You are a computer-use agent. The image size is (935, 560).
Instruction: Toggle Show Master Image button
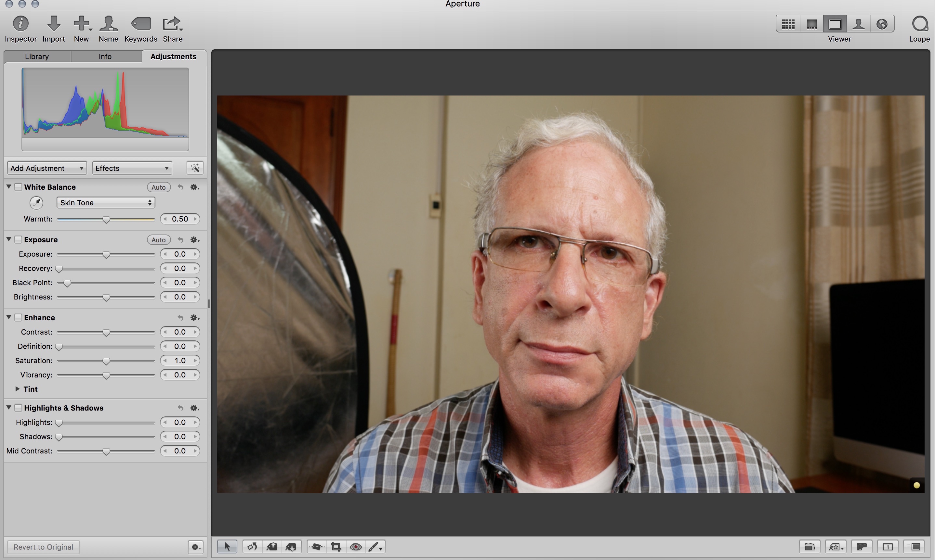point(809,546)
